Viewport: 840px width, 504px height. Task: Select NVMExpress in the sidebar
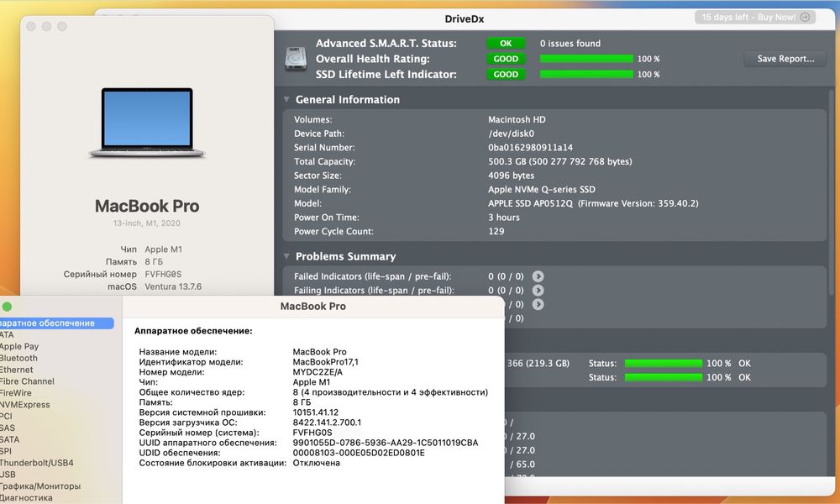tap(24, 405)
